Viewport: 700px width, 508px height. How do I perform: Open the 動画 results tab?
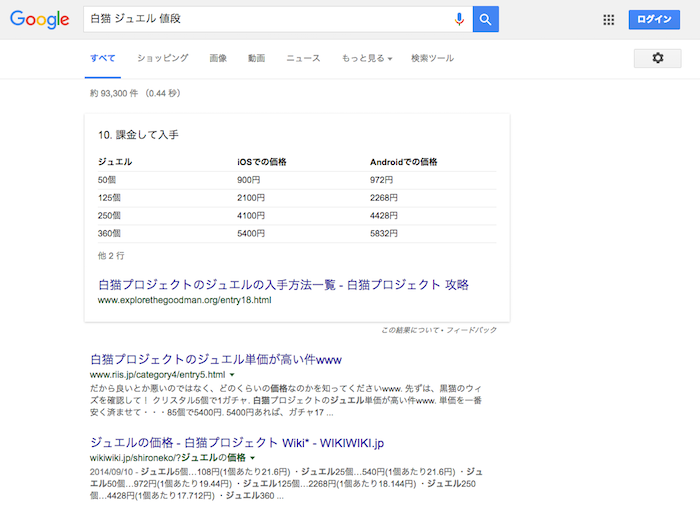[x=257, y=58]
